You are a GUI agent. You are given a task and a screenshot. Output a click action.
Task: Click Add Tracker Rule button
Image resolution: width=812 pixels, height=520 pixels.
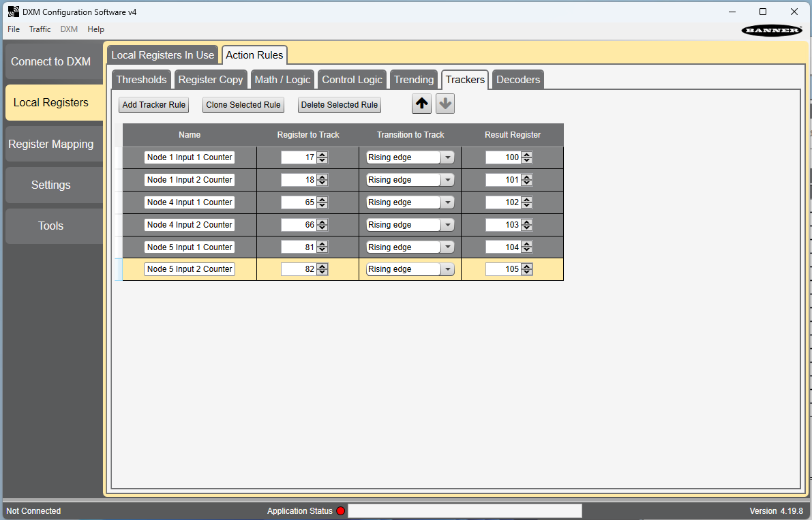coord(154,104)
